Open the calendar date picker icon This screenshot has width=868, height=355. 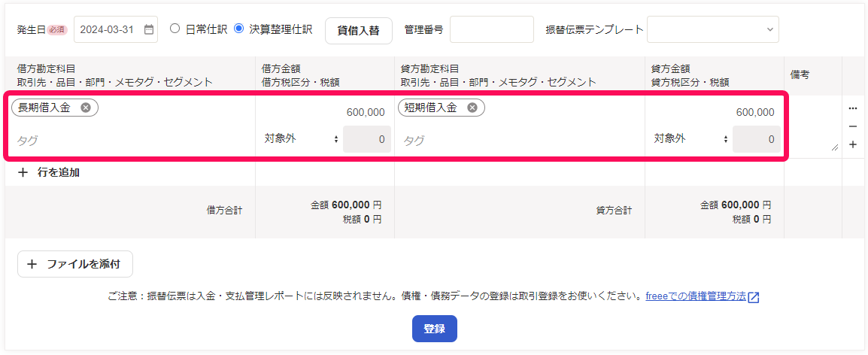pos(149,30)
